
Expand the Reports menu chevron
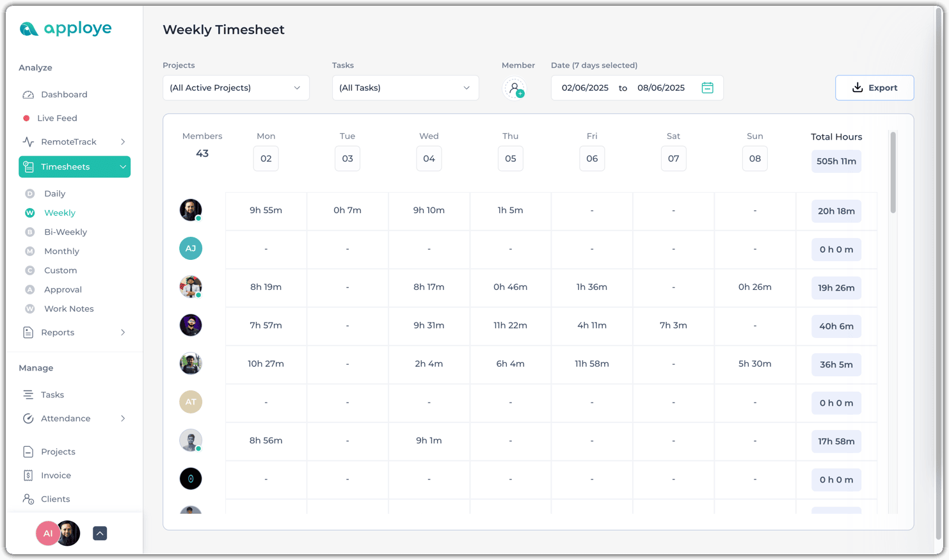123,333
